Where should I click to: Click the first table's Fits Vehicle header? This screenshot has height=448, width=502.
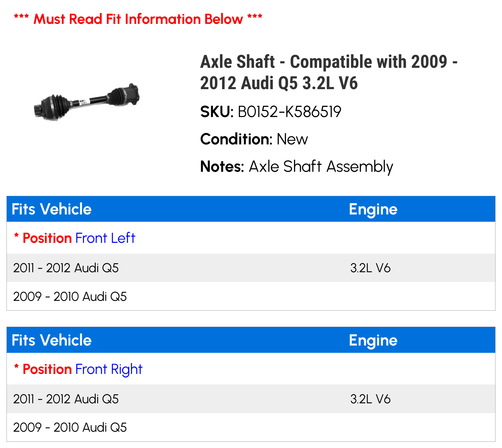(52, 209)
